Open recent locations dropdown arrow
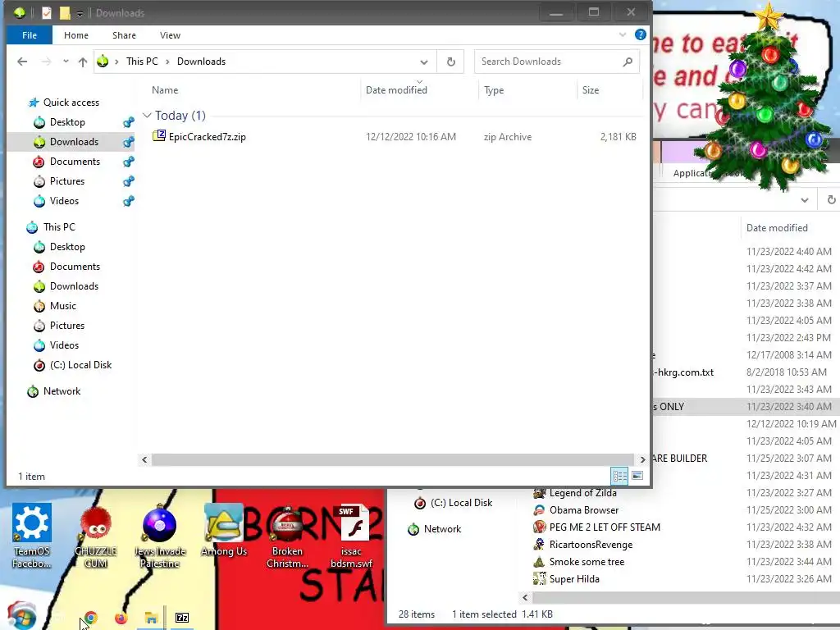 66,62
